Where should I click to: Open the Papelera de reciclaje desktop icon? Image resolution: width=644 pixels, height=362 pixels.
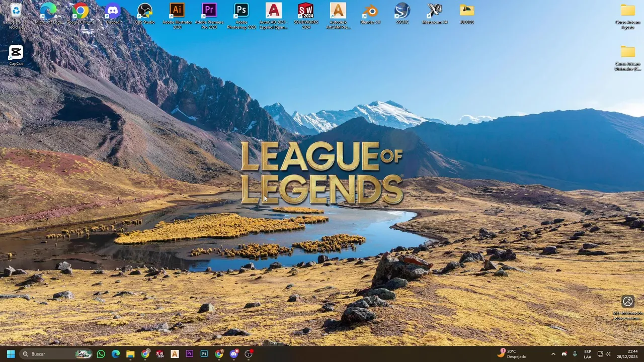click(16, 16)
